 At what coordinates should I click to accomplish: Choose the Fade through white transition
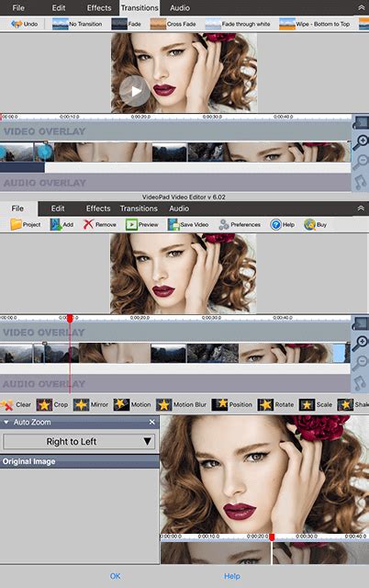point(238,24)
